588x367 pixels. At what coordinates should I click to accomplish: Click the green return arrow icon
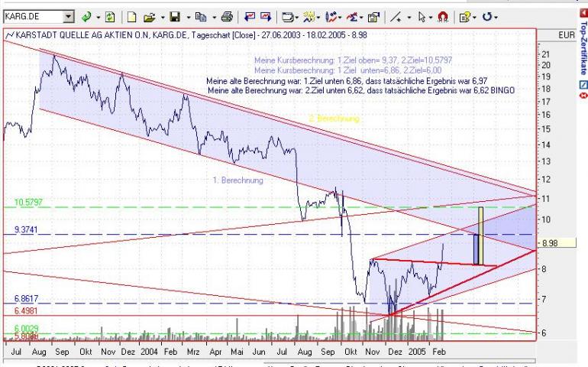[x=86, y=17]
